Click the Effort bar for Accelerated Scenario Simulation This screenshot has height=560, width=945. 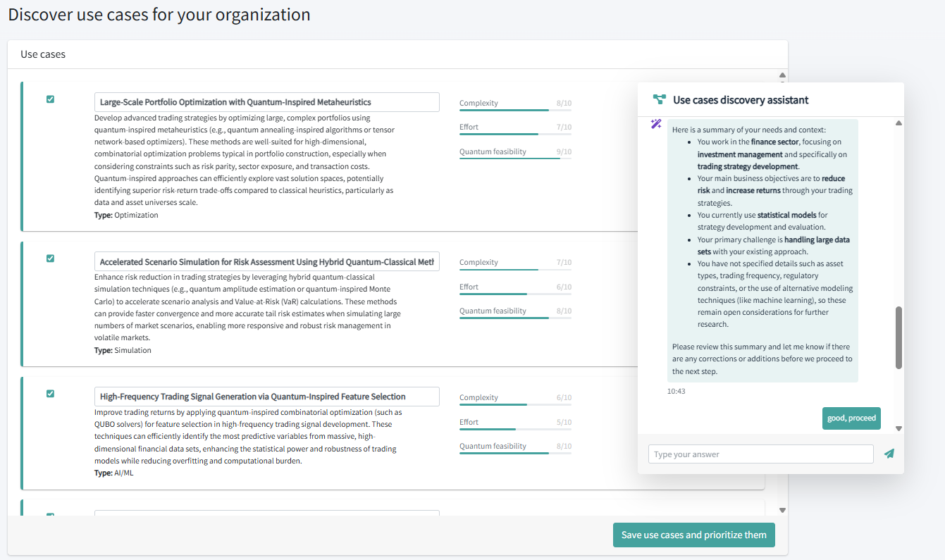(515, 294)
